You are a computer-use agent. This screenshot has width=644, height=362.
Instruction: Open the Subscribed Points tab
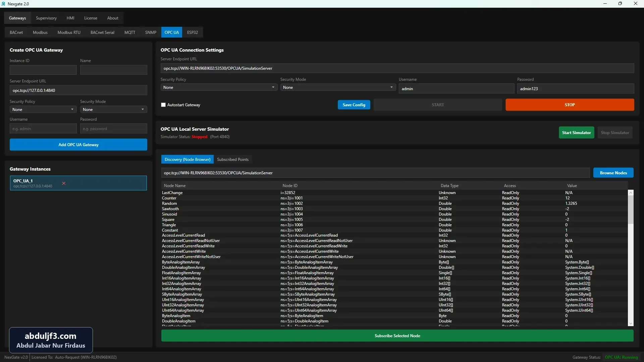233,160
